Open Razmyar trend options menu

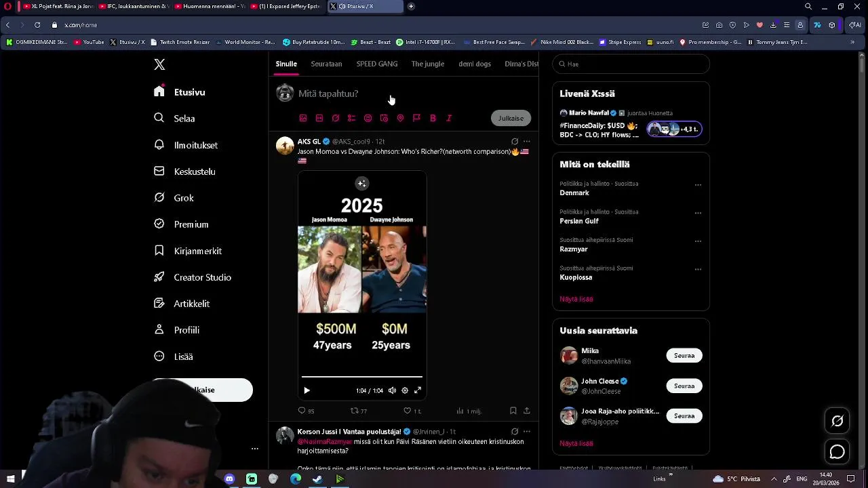pos(698,241)
